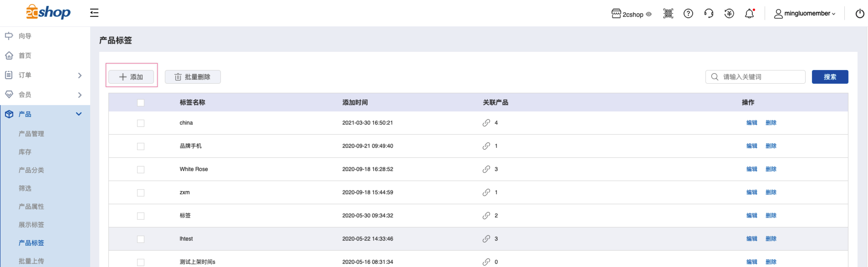Delete the White Rose tag
868x267 pixels.
[x=771, y=169]
